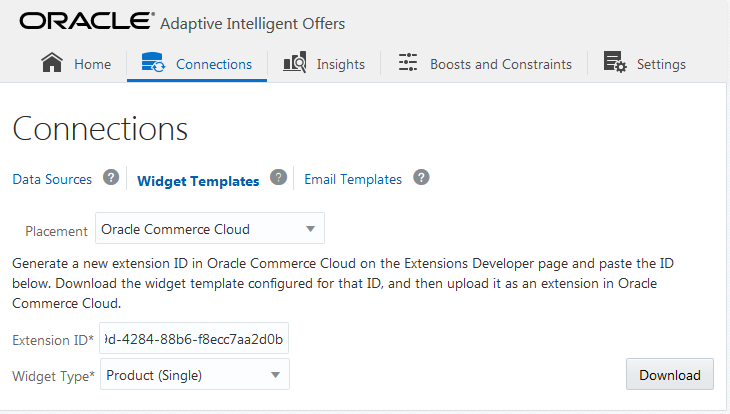Viewport: 730px width, 414px height.
Task: Click the Widget Type dropdown arrow
Action: click(276, 375)
